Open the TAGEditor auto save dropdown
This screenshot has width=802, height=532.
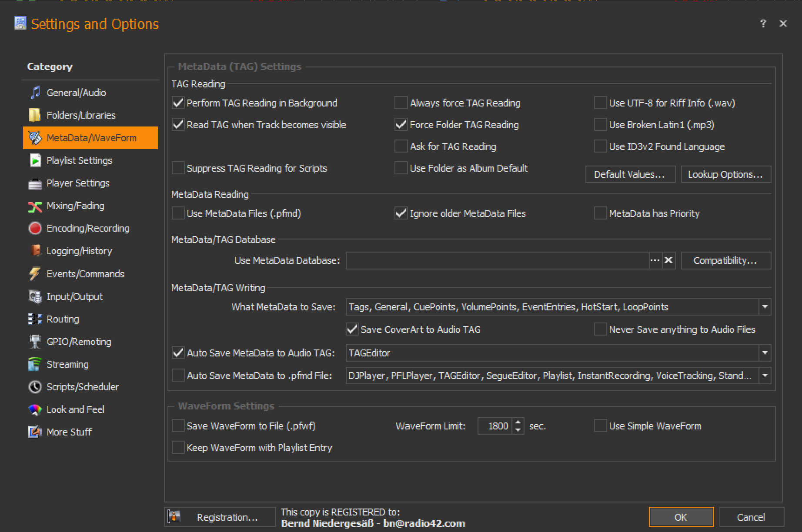[x=765, y=353]
